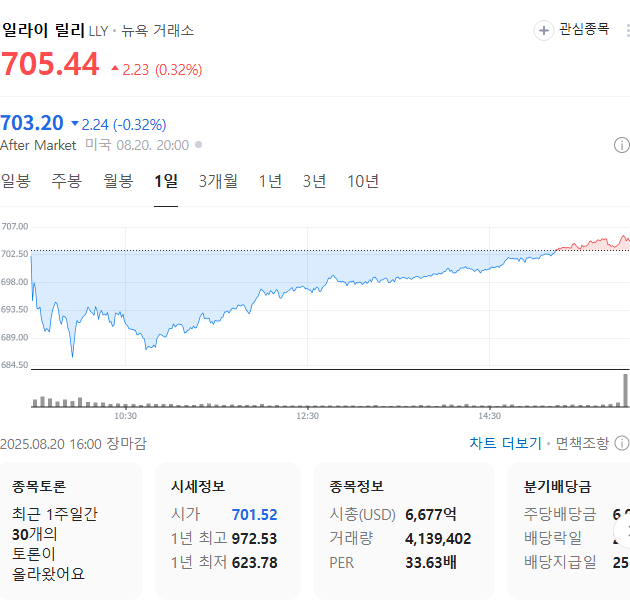Click the 거래량 value 4,139,402
The image size is (630, 600).
tap(438, 539)
